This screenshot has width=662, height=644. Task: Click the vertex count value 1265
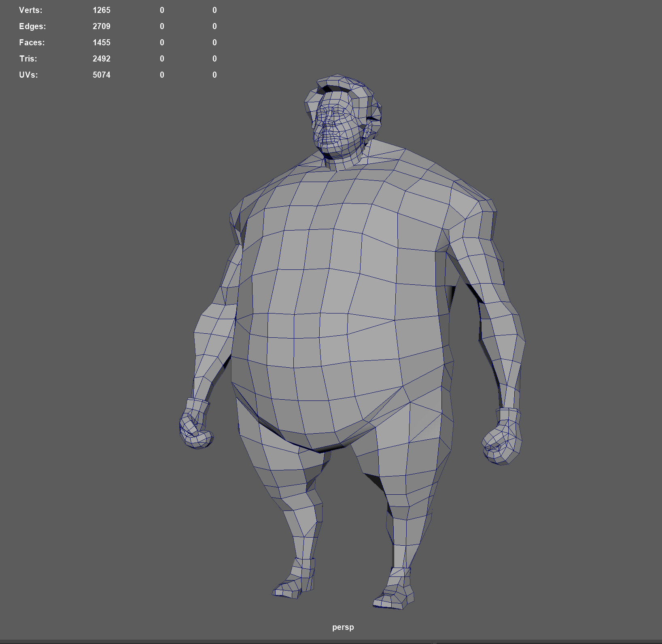(102, 10)
